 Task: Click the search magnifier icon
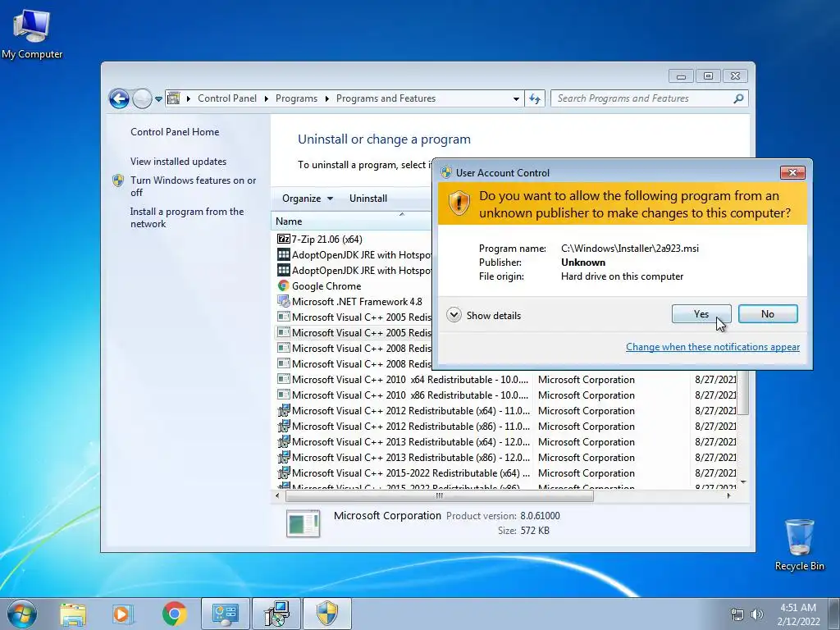(x=738, y=98)
